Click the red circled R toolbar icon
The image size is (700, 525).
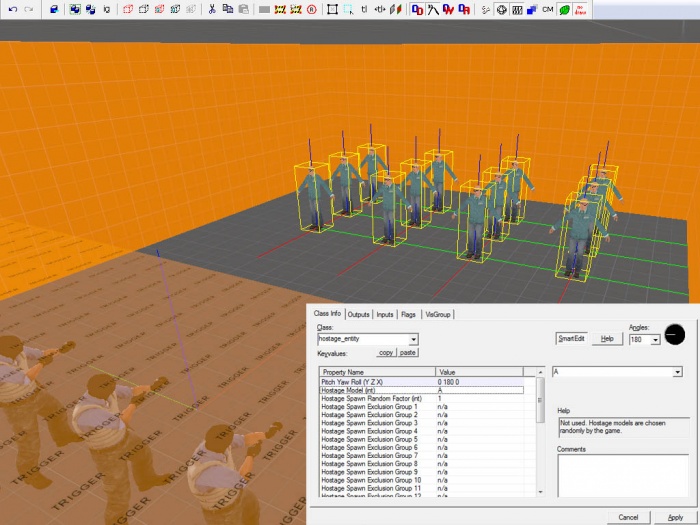tap(313, 10)
